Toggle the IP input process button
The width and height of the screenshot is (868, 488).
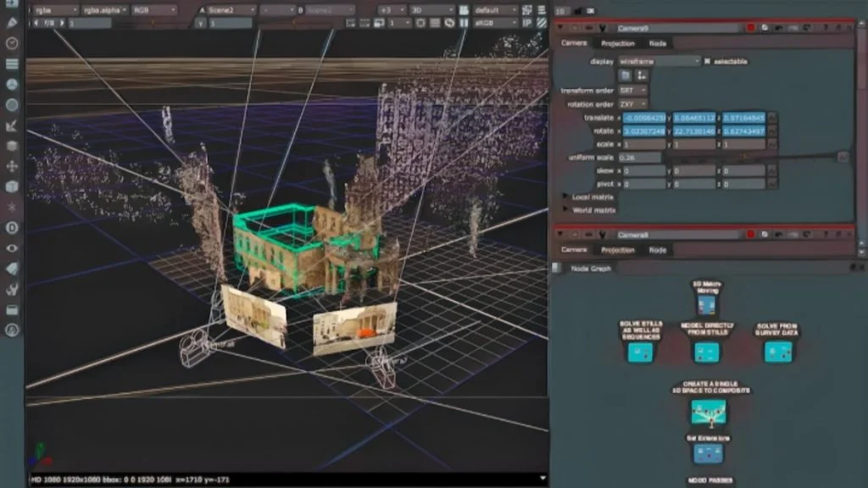pos(526,24)
